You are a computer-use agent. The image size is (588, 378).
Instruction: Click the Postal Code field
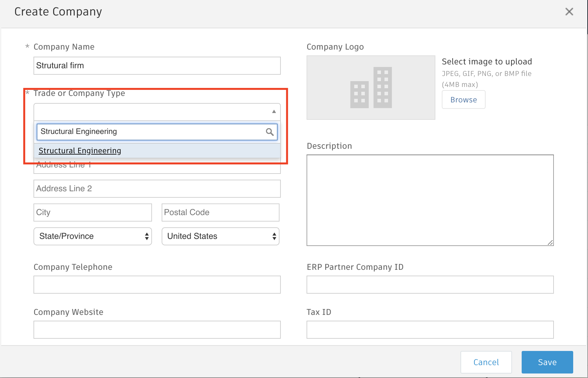pos(220,212)
